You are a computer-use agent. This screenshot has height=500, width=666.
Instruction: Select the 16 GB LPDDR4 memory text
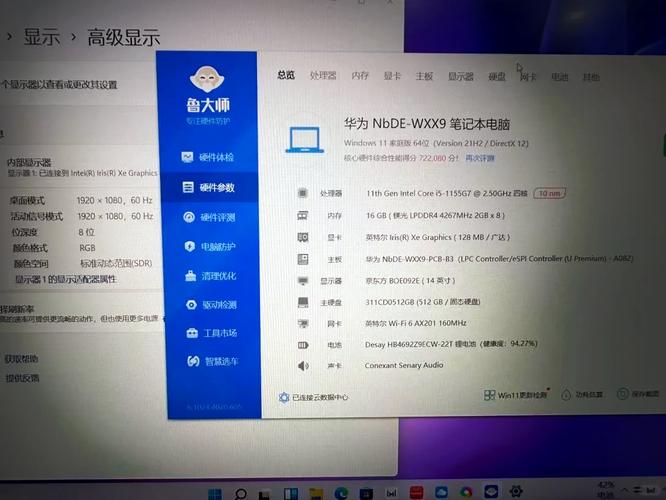click(x=435, y=215)
